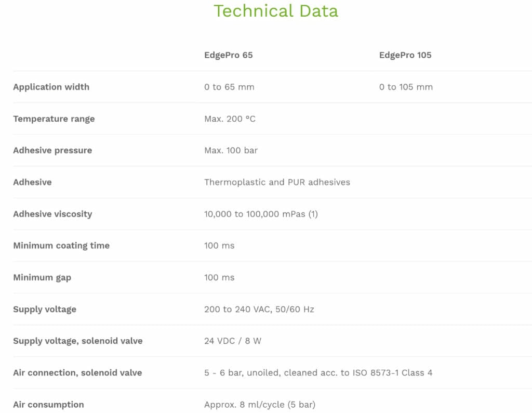The image size is (532, 413).
Task: Click Thermoplastic and PUR adhesives text
Action: 277,182
